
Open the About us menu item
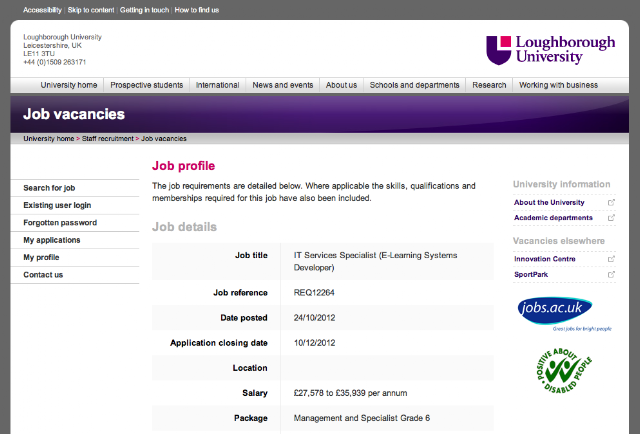point(341,85)
